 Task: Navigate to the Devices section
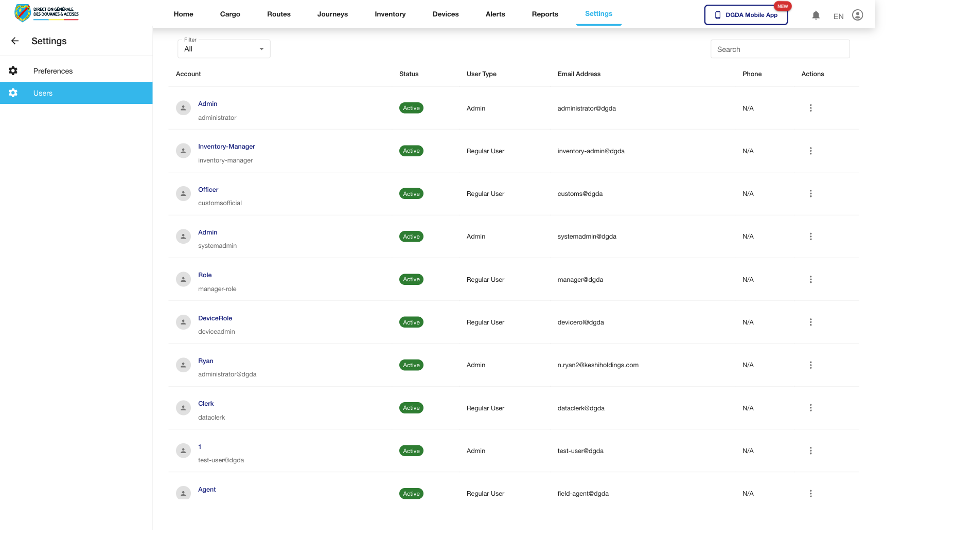point(445,14)
